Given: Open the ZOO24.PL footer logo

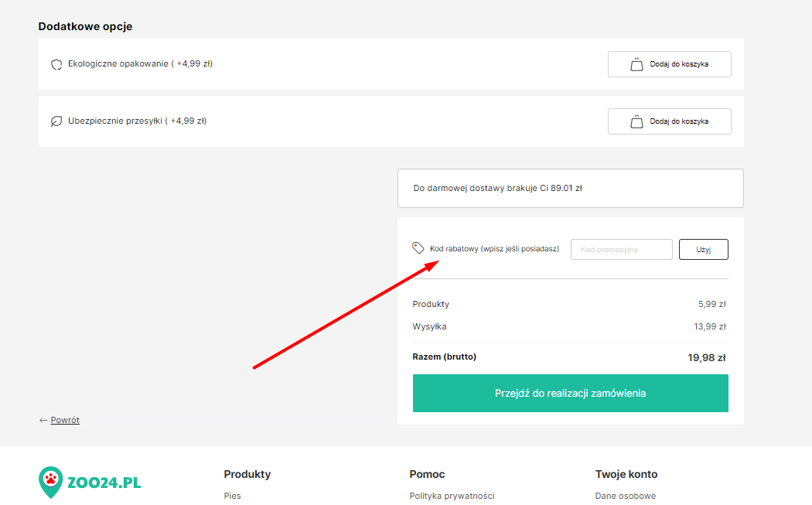Looking at the screenshot, I should click(90, 483).
